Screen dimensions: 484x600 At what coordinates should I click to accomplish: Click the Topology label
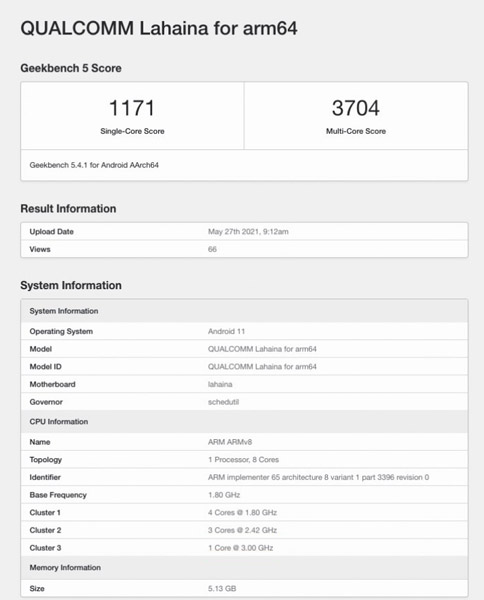pos(46,460)
